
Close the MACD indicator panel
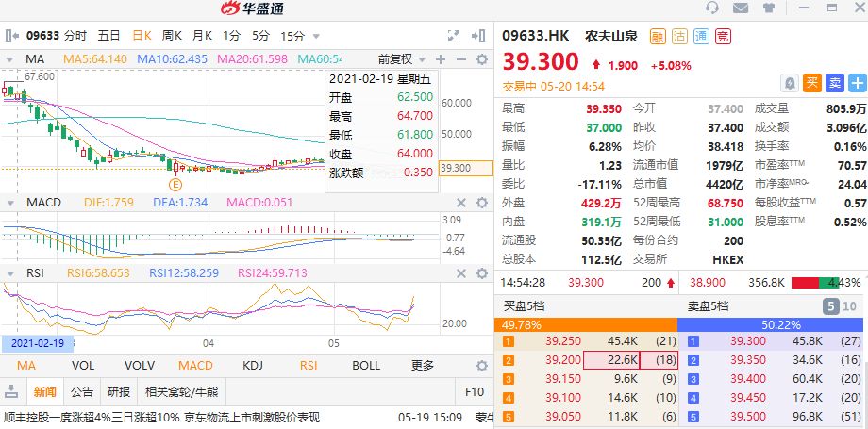click(460, 203)
